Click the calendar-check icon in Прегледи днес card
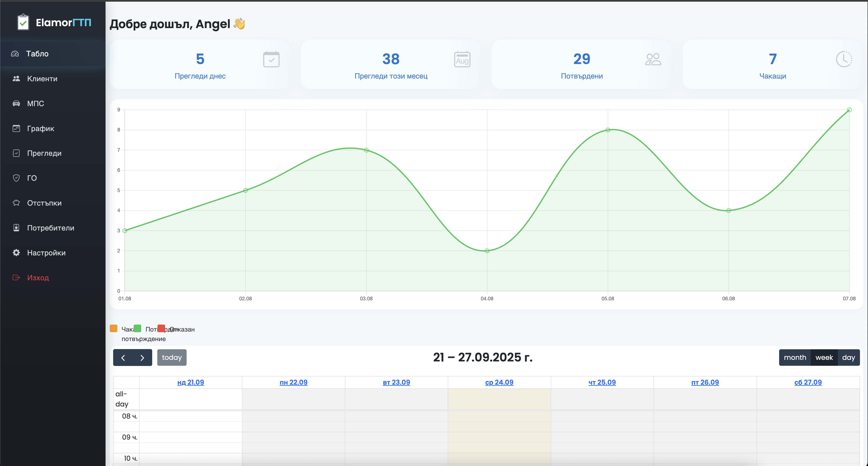The height and width of the screenshot is (466, 868). click(x=271, y=59)
